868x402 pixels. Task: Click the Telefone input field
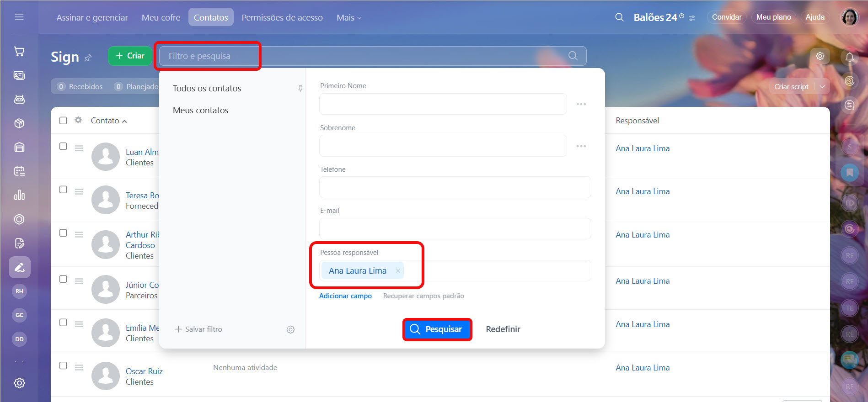[x=455, y=187]
